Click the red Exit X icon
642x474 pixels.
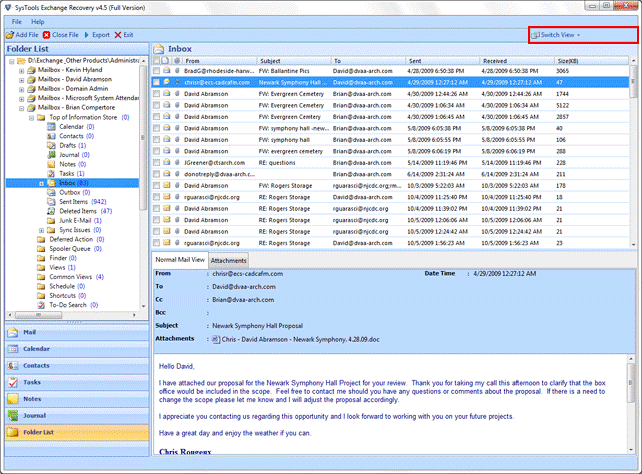point(118,35)
